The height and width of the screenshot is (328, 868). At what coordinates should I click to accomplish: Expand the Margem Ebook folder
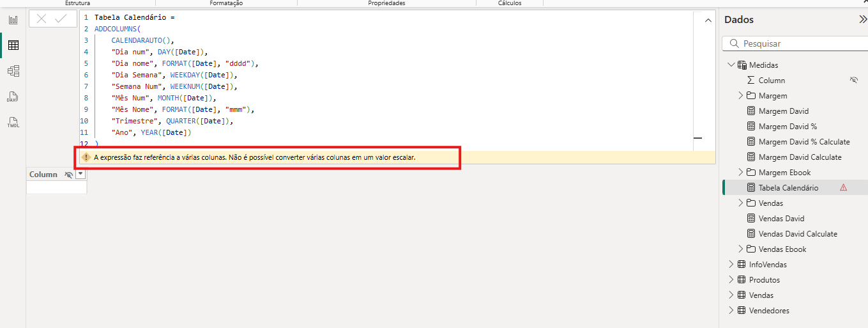click(x=741, y=173)
